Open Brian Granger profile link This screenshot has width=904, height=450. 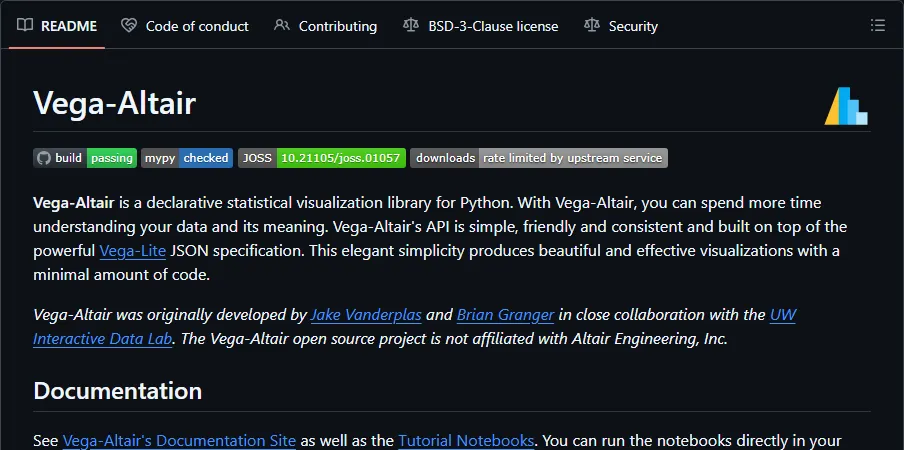(505, 315)
